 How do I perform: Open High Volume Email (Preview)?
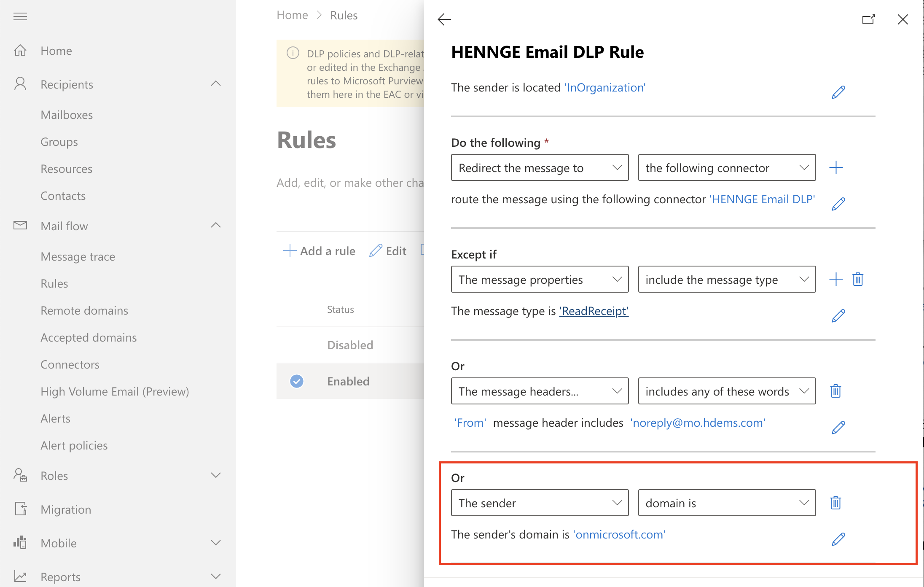pyautogui.click(x=115, y=391)
